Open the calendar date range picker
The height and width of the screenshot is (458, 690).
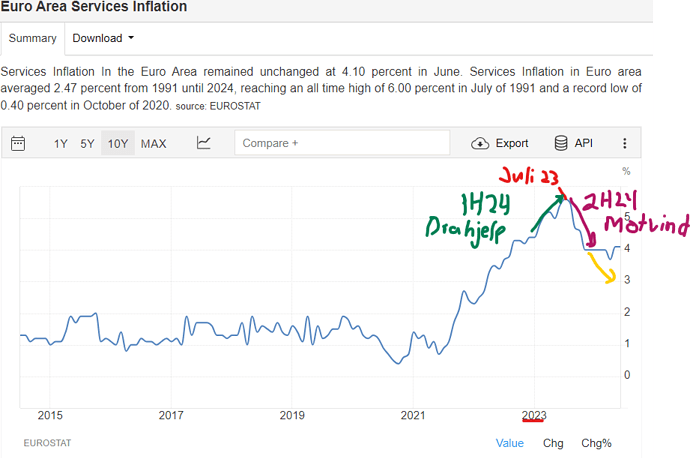click(18, 143)
